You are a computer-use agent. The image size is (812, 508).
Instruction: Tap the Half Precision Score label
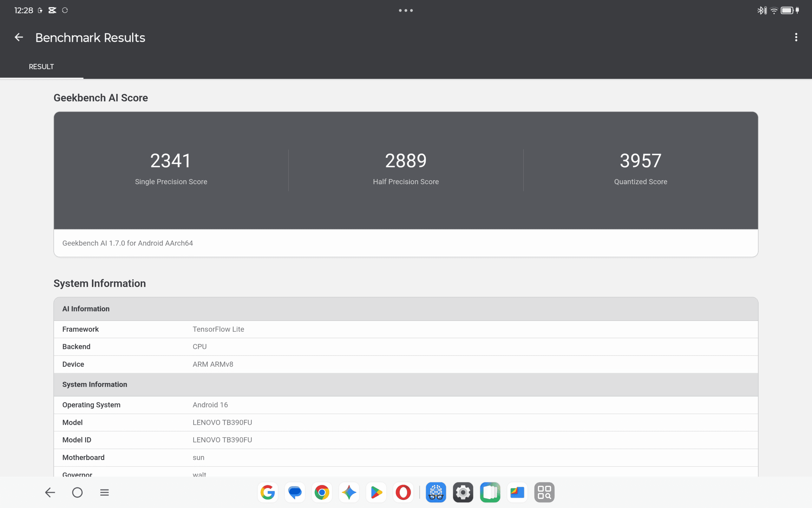[x=406, y=181]
